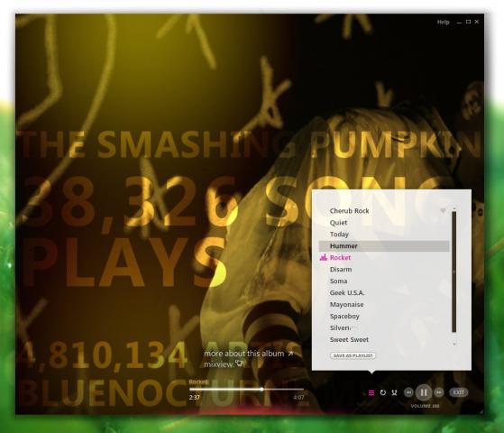Screen dimensions: 504x433
Task: Toggle shuffle playback
Action: [394, 392]
